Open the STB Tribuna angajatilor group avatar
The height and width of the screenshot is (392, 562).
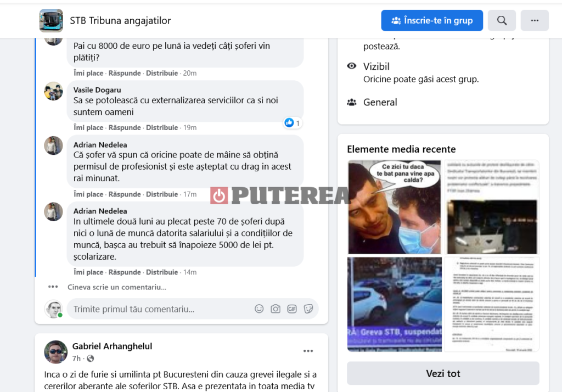[x=51, y=20]
